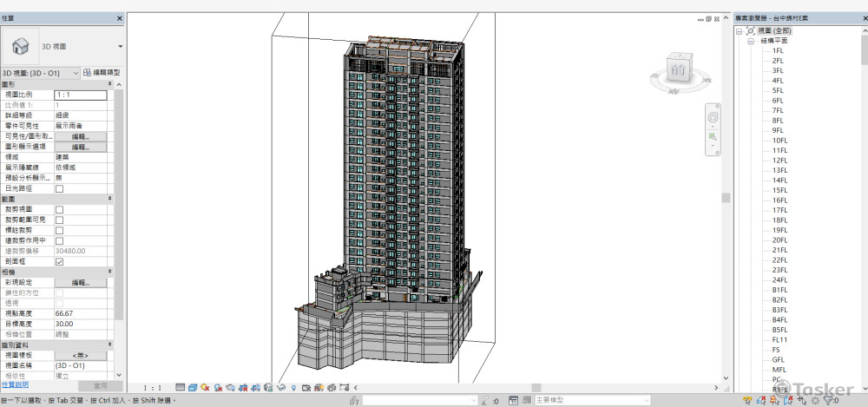The height and width of the screenshot is (407, 868).
Task: Click 編輯 button for 可見性/圖形取代
Action: [80, 136]
